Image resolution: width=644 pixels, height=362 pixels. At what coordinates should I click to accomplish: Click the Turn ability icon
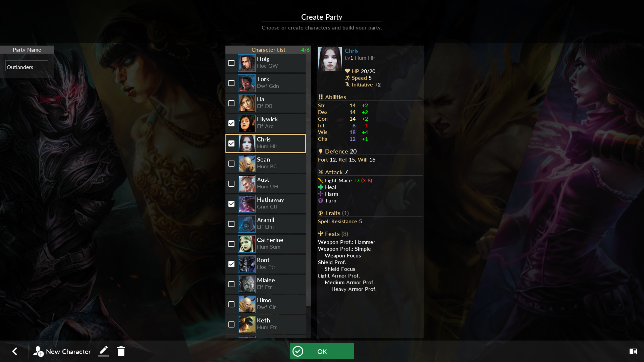(321, 201)
